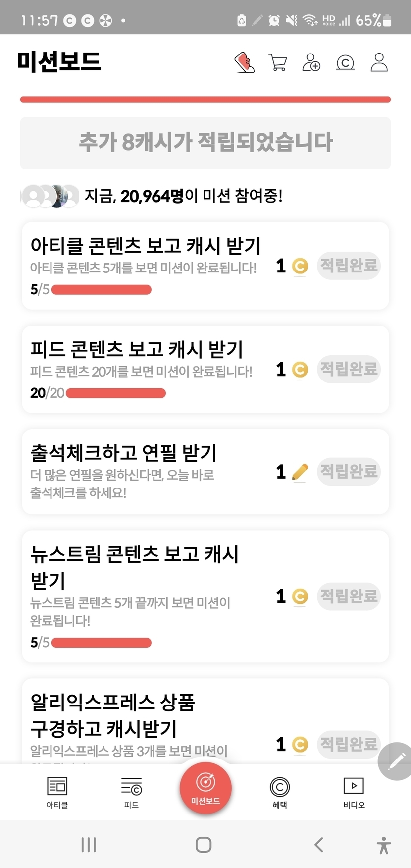Go to the 비디오 tab

pos(354,792)
